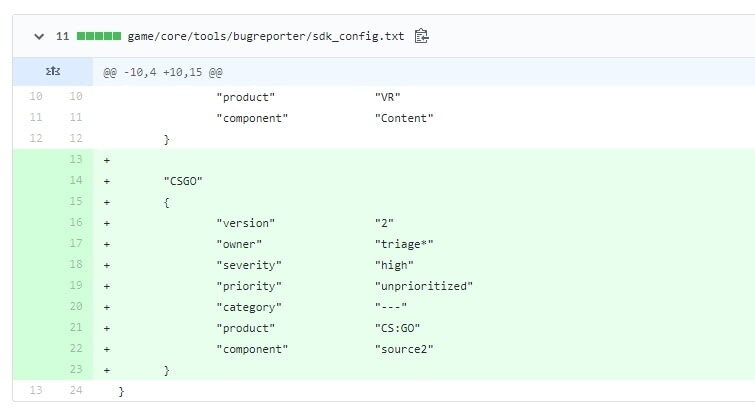Select the hunk header @@ -10,4 +10,15 @@

pos(163,72)
